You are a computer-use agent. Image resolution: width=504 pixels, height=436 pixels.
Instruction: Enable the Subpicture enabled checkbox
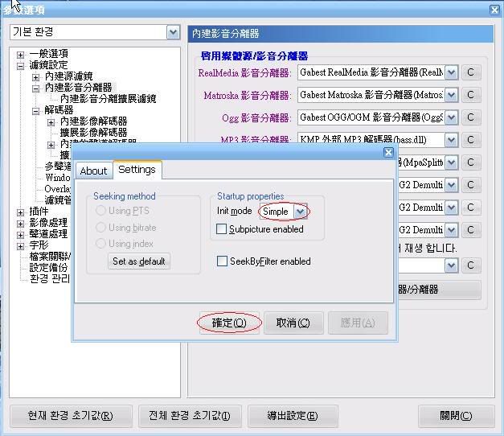(223, 229)
